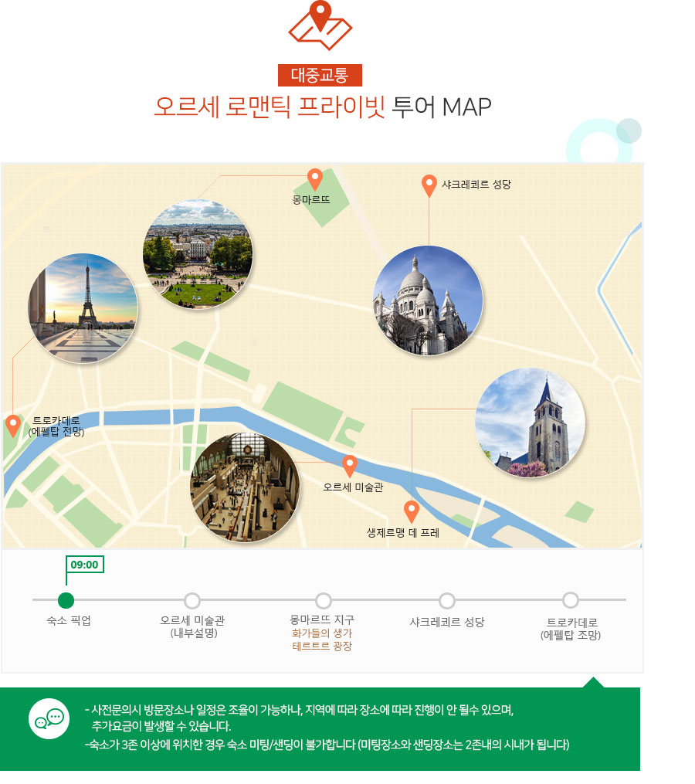Click the 대중교통 orange badge

[x=320, y=76]
